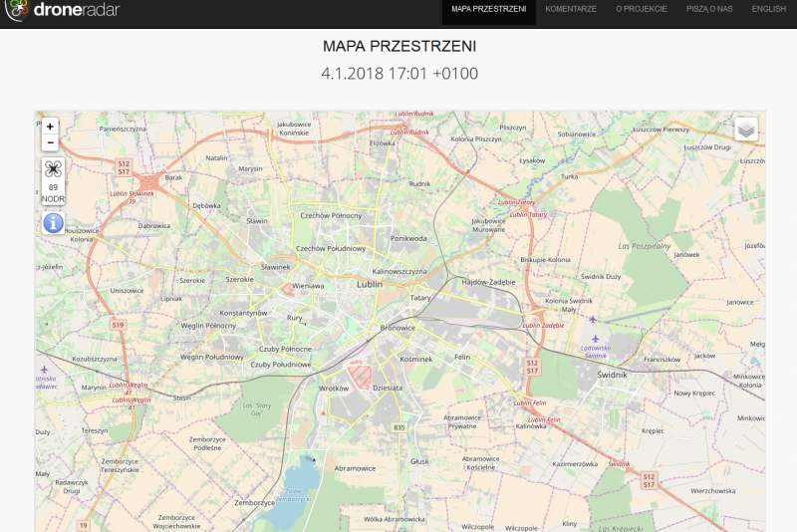Click the S12 S17 road shield near Barak
797x532 pixels.
point(124,166)
